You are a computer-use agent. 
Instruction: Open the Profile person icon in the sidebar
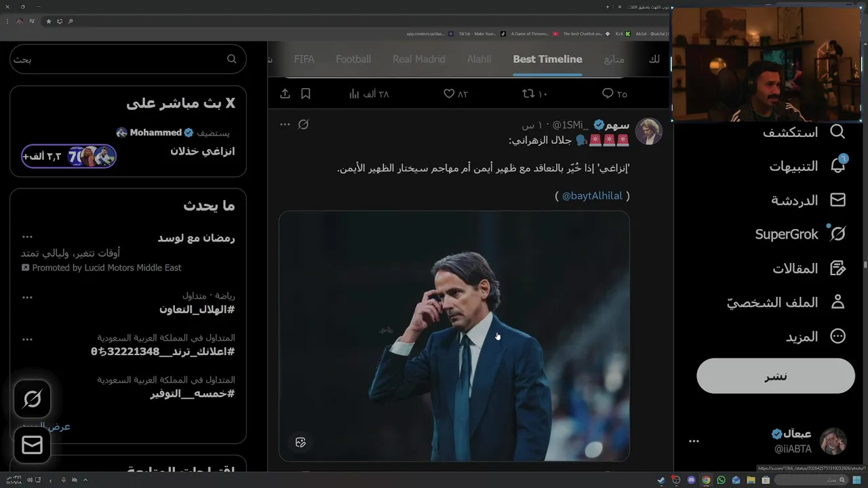[x=838, y=302]
